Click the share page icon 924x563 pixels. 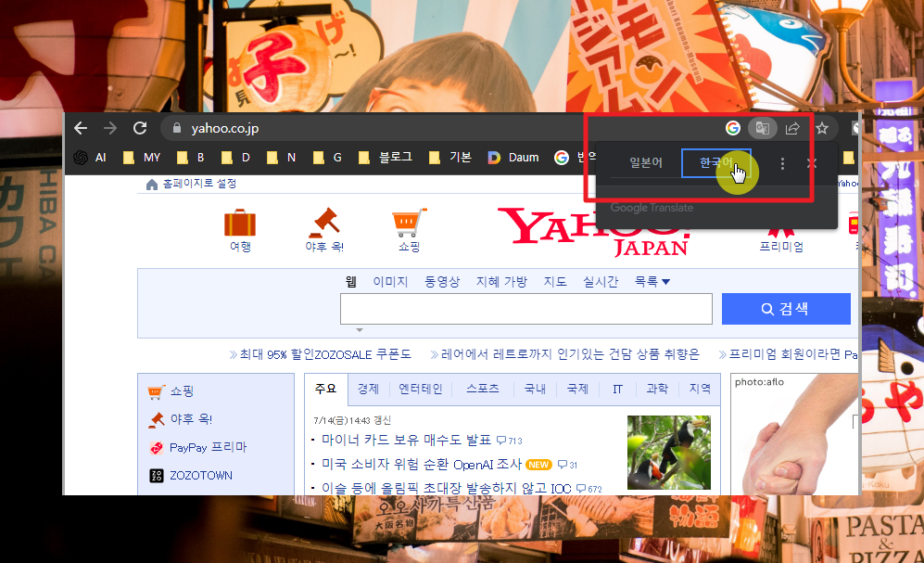[792, 128]
